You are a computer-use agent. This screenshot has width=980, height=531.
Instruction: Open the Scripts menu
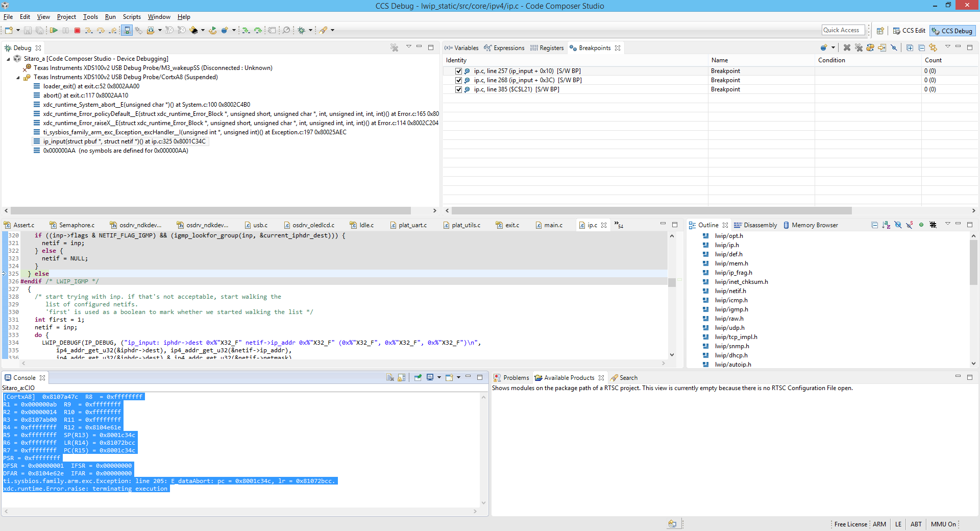132,17
